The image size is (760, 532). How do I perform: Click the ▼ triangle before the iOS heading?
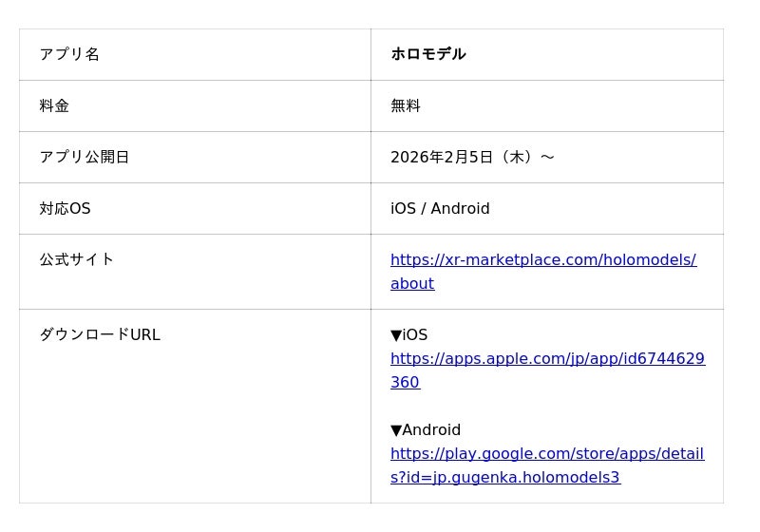click(x=396, y=335)
